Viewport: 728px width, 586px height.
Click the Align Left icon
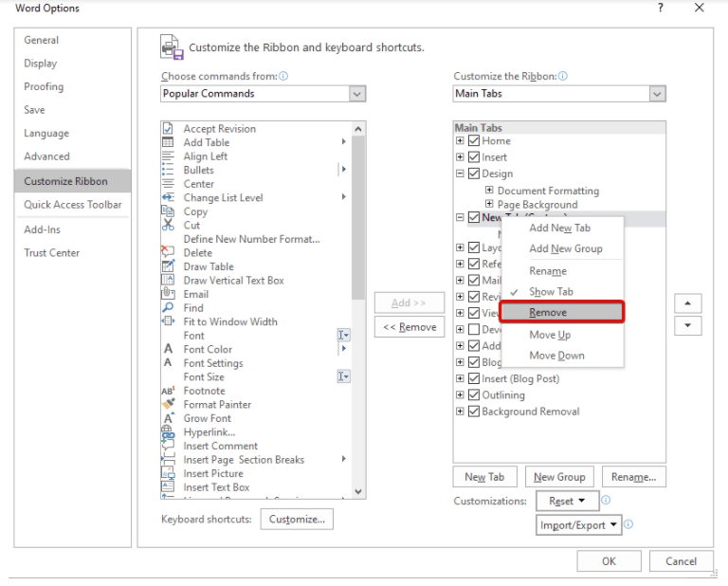tap(168, 156)
